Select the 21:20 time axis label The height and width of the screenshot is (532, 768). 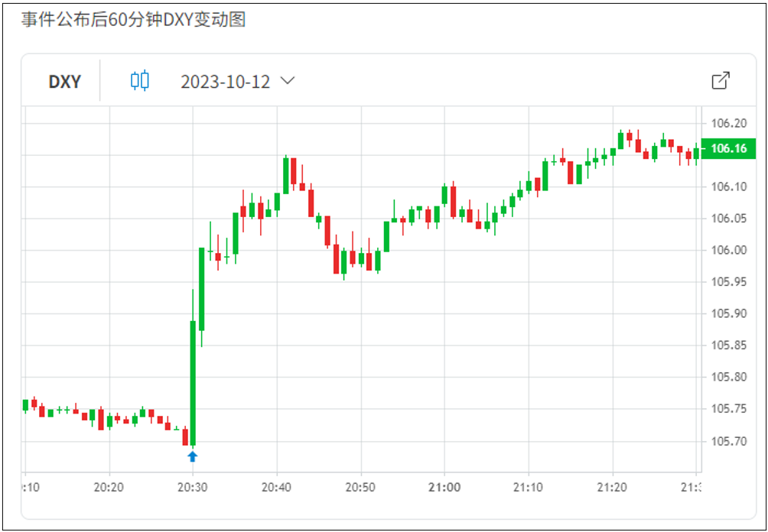(x=612, y=487)
